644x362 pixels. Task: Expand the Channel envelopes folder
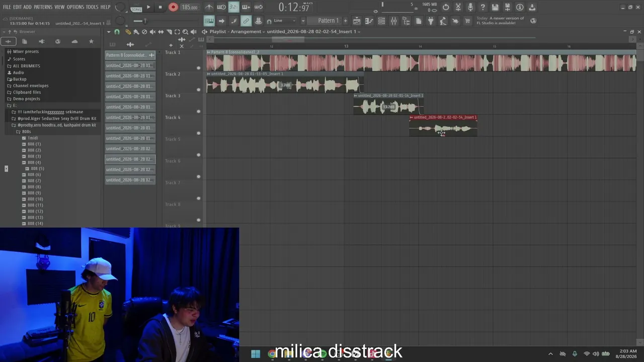pos(30,85)
